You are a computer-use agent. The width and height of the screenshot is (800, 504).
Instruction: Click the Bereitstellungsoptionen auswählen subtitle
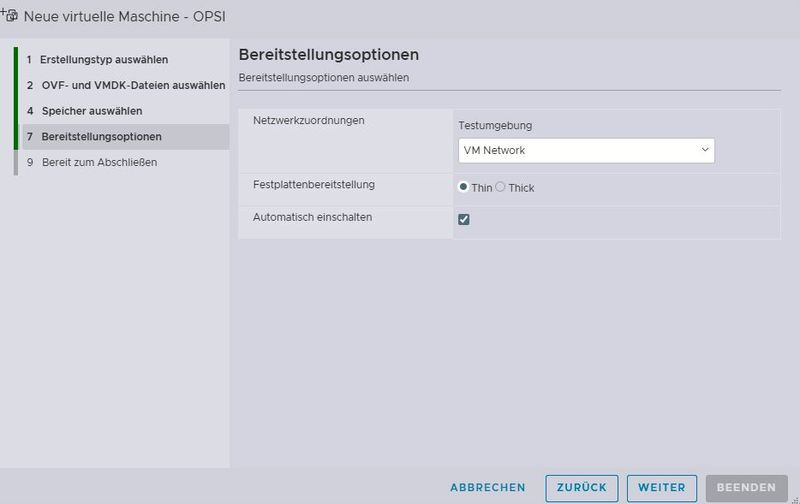coord(323,78)
